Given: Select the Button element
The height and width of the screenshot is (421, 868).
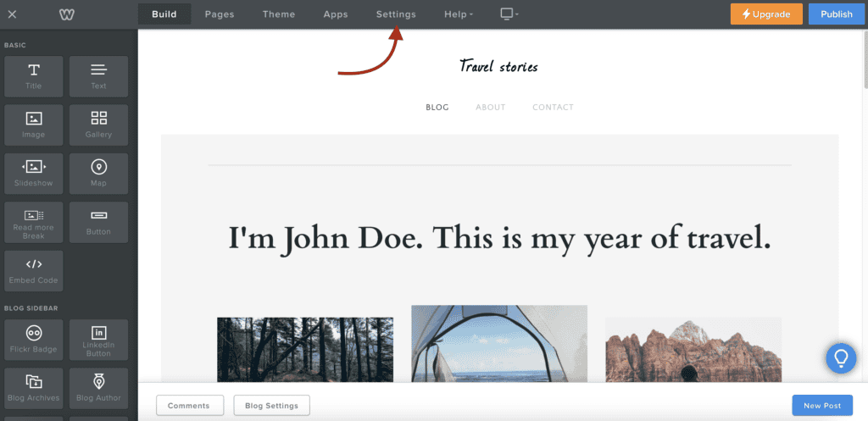Looking at the screenshot, I should [98, 223].
